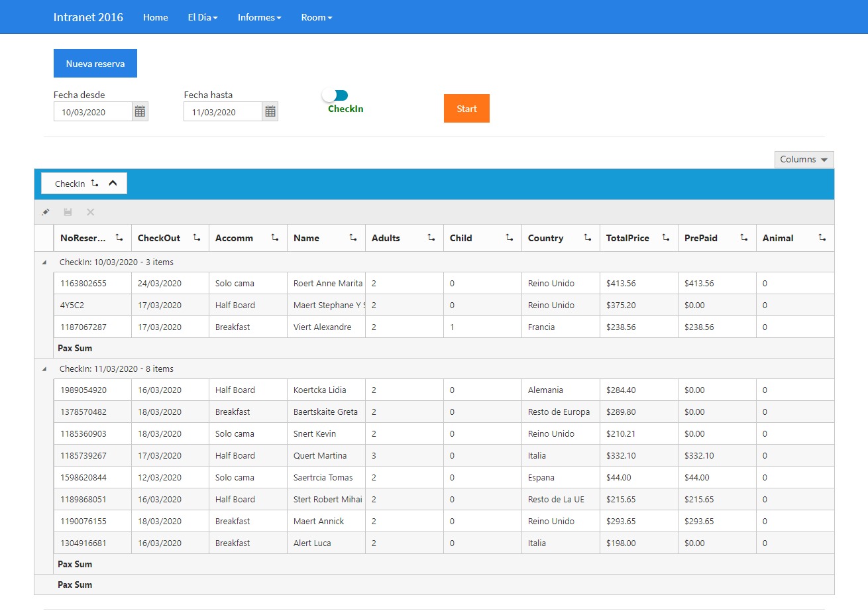This screenshot has width=868, height=615.
Task: Open the Columns dropdown
Action: click(x=804, y=160)
